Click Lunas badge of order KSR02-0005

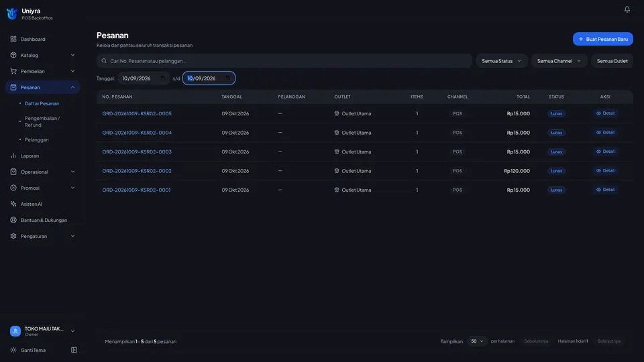coord(556,113)
